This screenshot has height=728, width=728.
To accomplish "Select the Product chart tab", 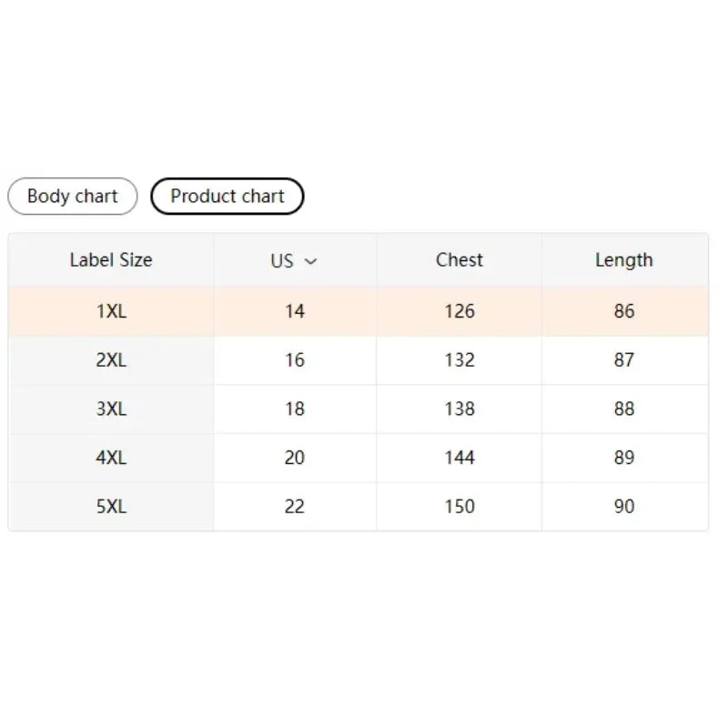I will (227, 196).
